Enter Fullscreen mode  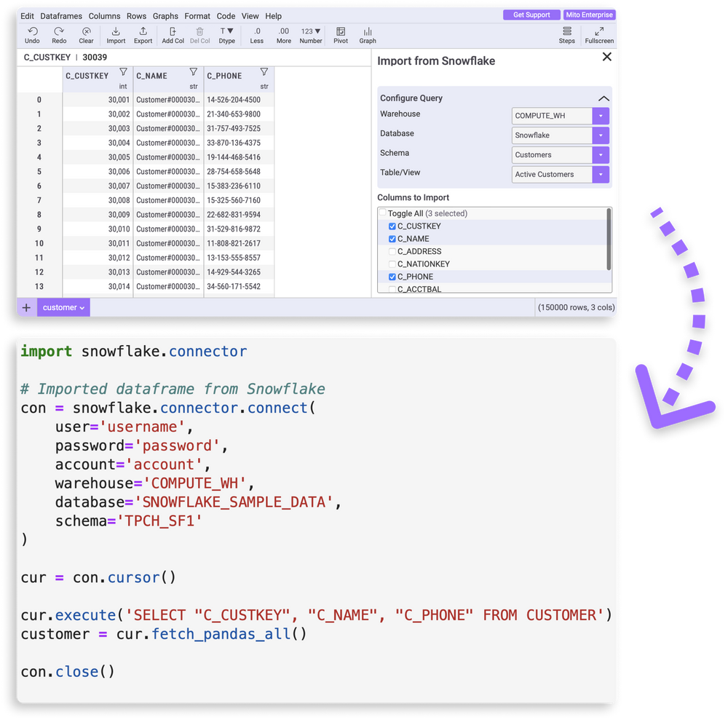(598, 35)
